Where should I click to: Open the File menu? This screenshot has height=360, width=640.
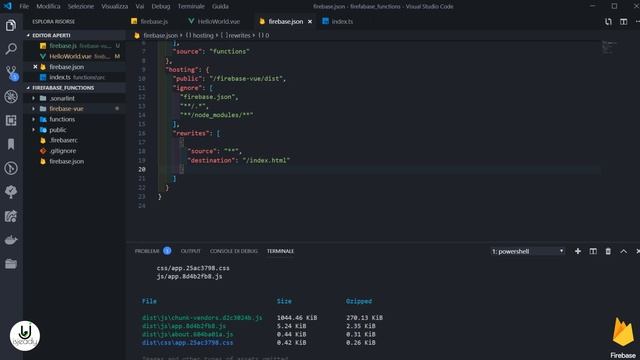pyautogui.click(x=24, y=7)
